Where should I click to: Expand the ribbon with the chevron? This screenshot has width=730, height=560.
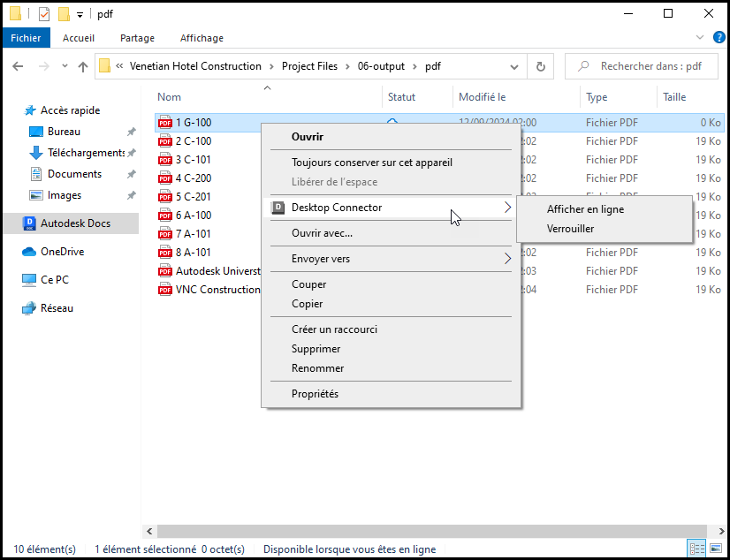(700, 38)
